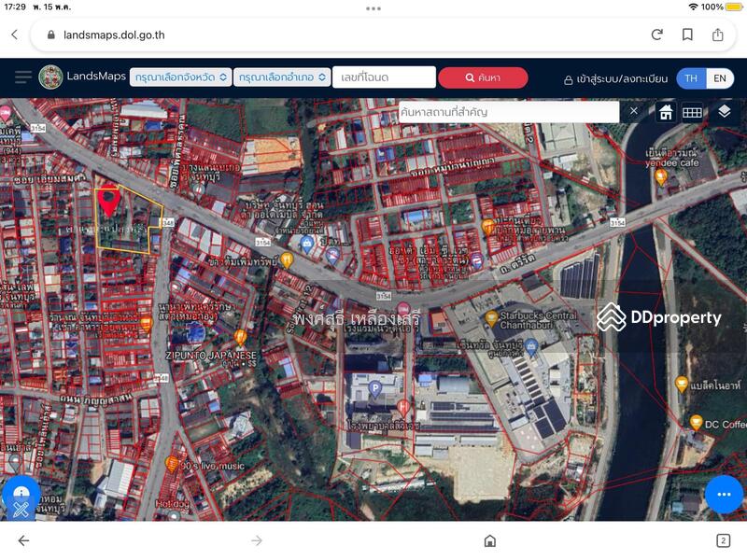Clear the landmark search with X
The image size is (747, 560).
click(x=634, y=111)
